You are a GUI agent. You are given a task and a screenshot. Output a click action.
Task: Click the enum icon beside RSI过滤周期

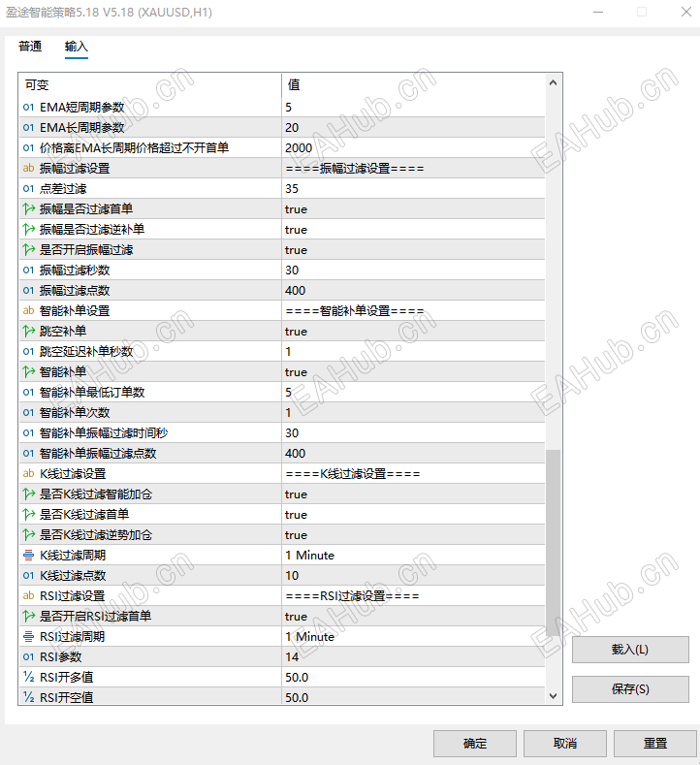28,637
